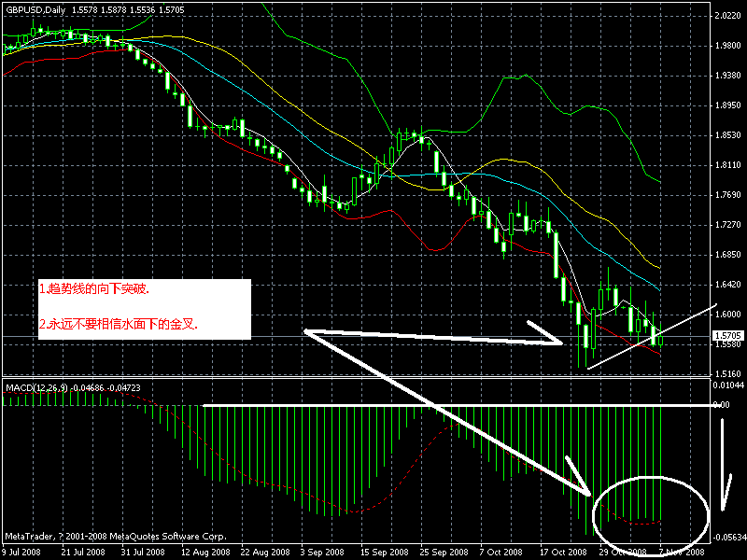Click the 17 Oct 2008 time axis label

[x=564, y=553]
